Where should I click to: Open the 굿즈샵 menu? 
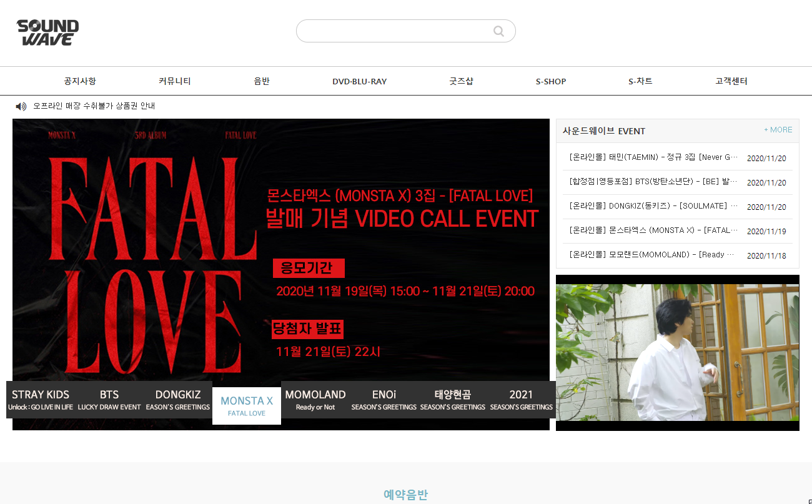[x=462, y=81]
